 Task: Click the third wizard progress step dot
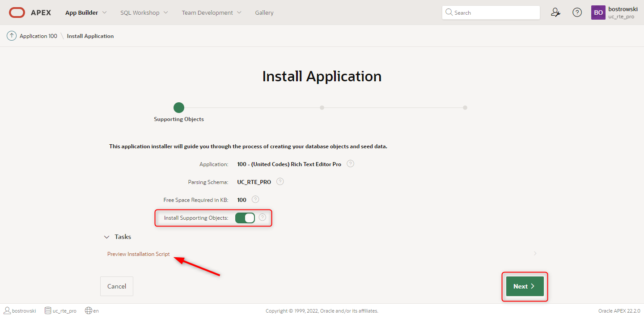tap(465, 108)
